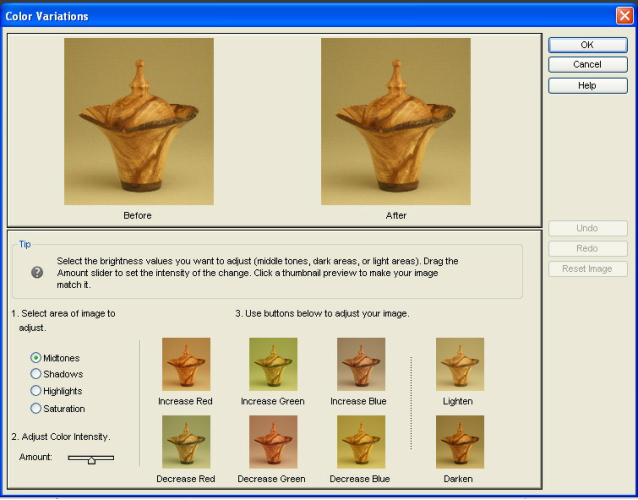
Task: Choose the Decrease Green thumbnail
Action: click(272, 442)
